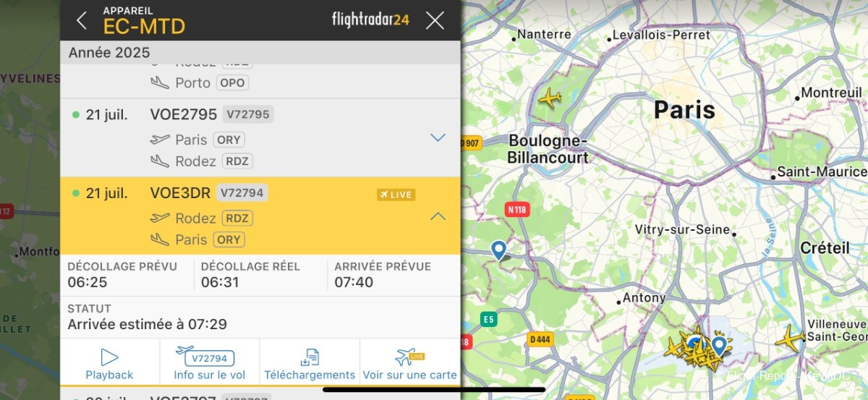This screenshot has height=400, width=868.
Task: Select the V72794 flight number tag
Action: (x=242, y=192)
